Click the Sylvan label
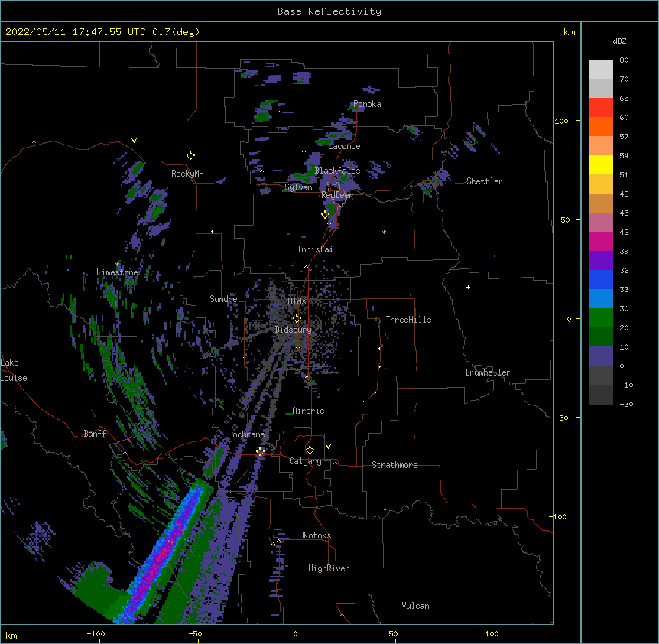 tap(298, 187)
